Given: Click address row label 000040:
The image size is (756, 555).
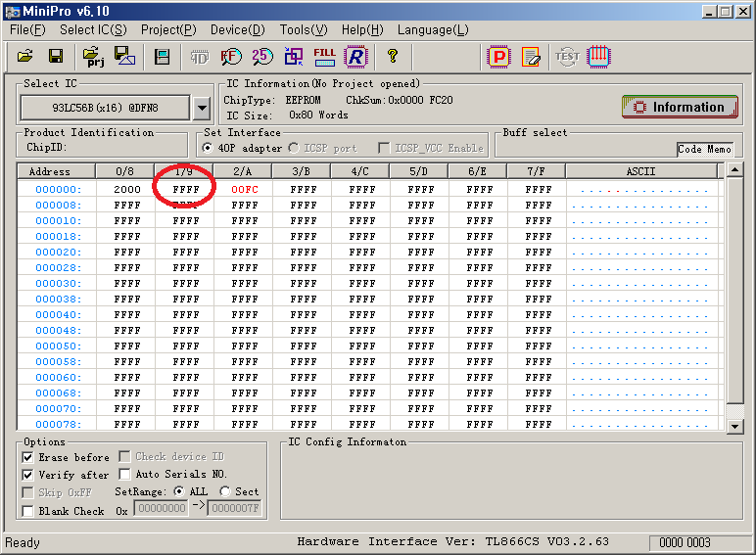Looking at the screenshot, I should tap(59, 314).
